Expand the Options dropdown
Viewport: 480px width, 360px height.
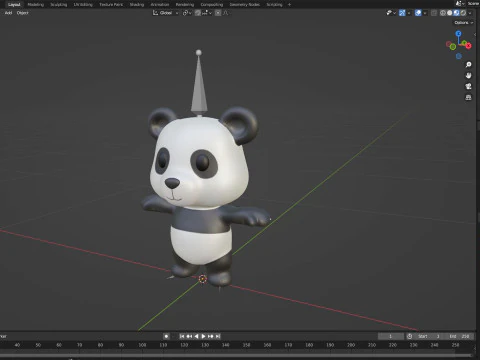[x=464, y=22]
